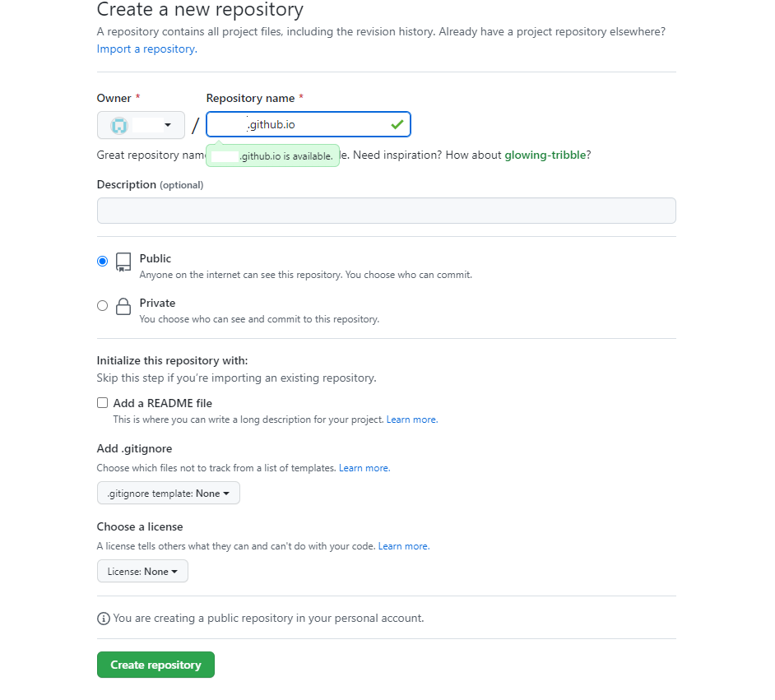Click the Add a README file label

(x=163, y=403)
